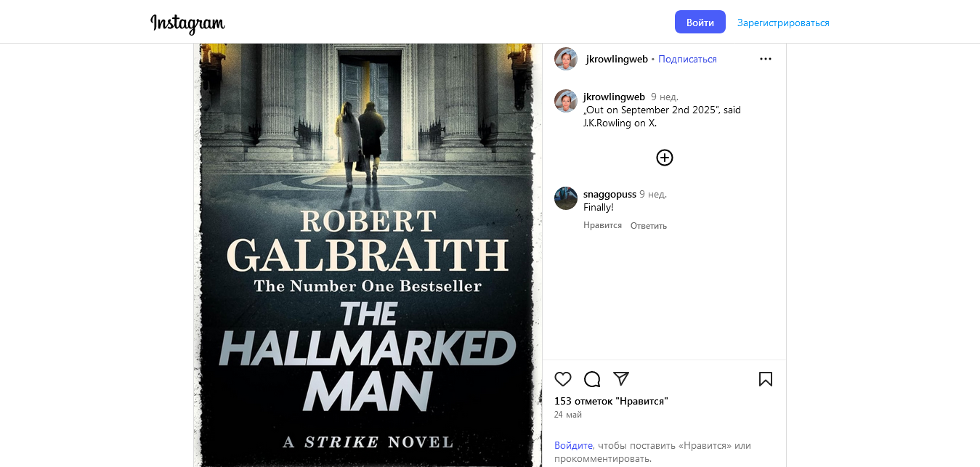This screenshot has width=980, height=467.
Task: Open jkrowlingweb username in the post header
Action: click(617, 59)
